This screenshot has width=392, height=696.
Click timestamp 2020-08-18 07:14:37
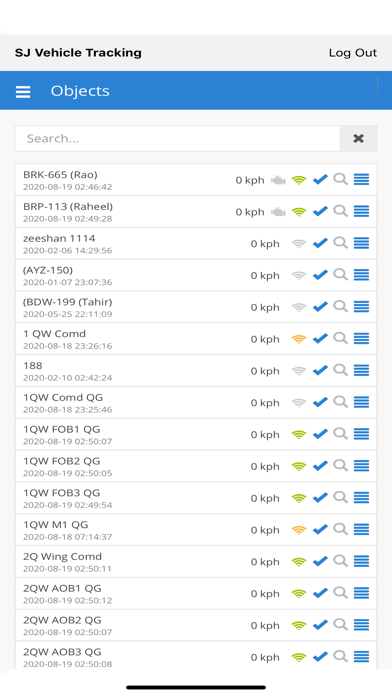coord(67,537)
